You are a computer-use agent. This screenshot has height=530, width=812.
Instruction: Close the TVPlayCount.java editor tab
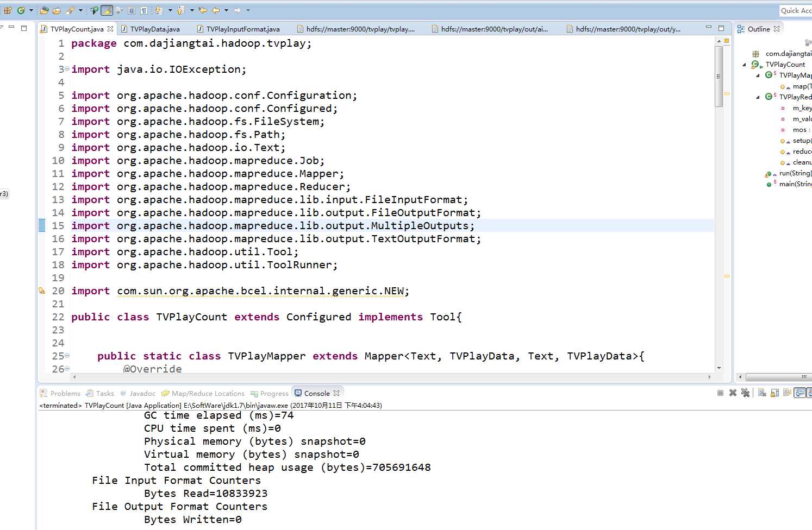110,29
